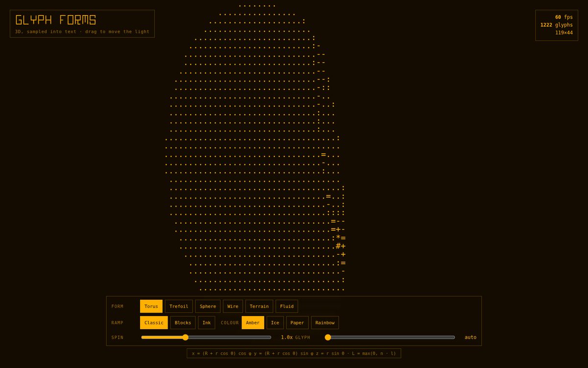Image resolution: width=588 pixels, height=368 pixels.
Task: Set colour to Ice
Action: pyautogui.click(x=275, y=322)
